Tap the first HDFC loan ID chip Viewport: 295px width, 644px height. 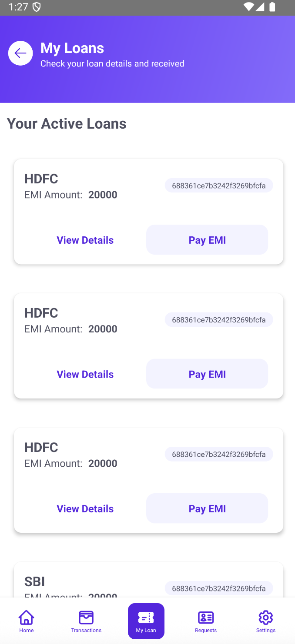[x=219, y=186]
